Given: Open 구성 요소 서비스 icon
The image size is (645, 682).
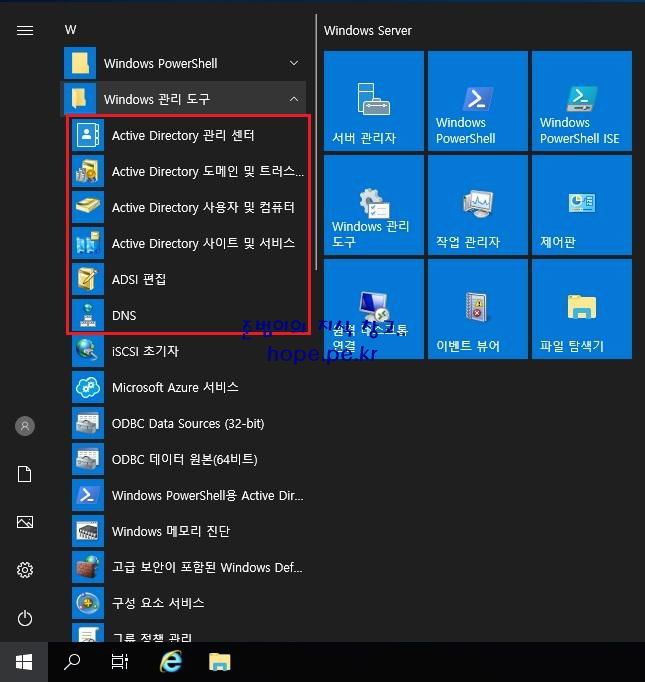Looking at the screenshot, I should click(x=88, y=603).
